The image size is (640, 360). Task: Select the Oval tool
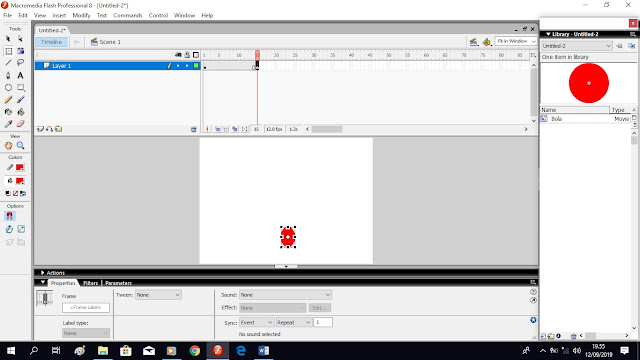tap(8, 87)
